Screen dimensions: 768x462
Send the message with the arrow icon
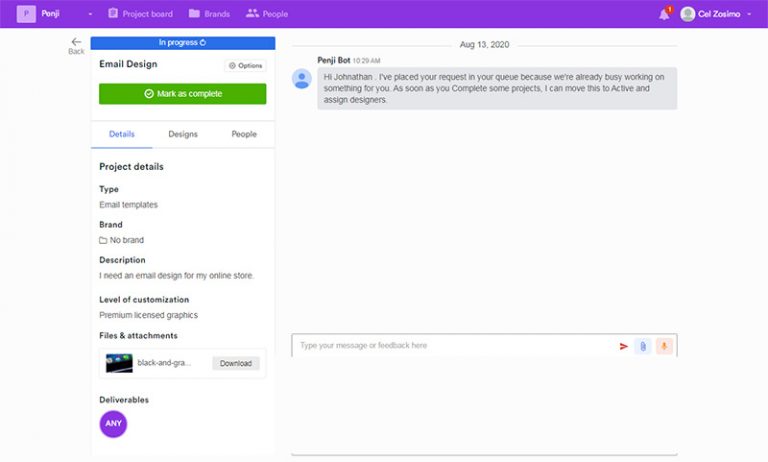coord(624,346)
